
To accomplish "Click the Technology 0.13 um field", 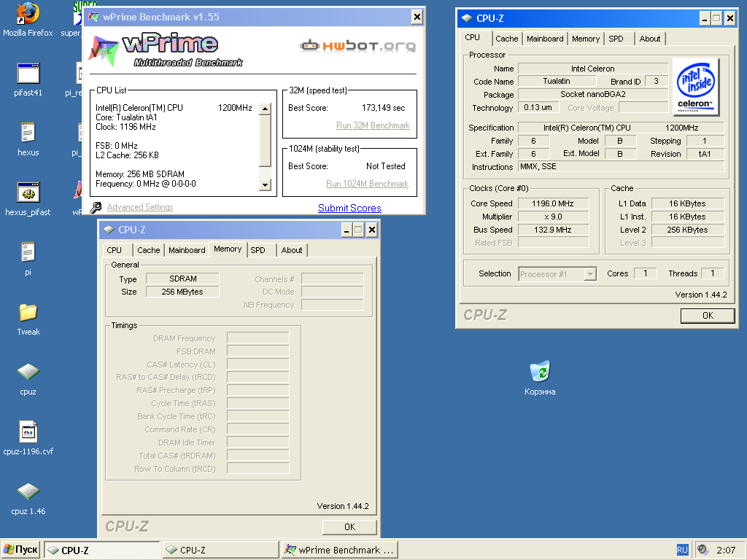I will [538, 107].
